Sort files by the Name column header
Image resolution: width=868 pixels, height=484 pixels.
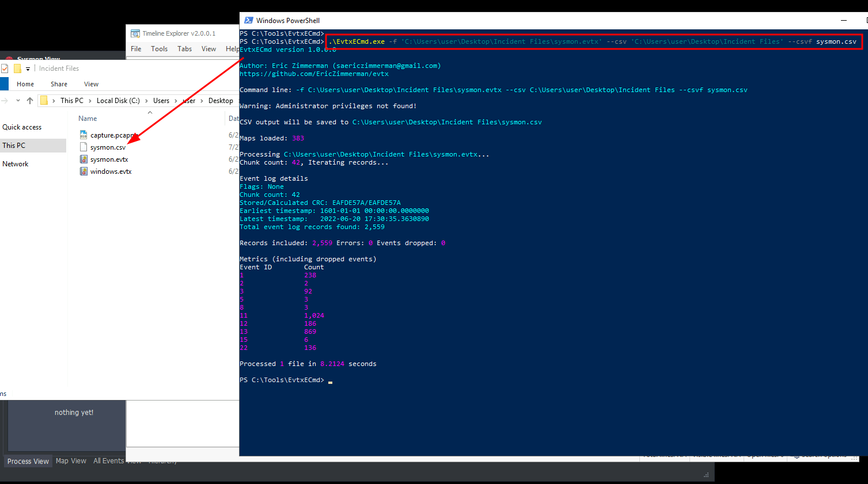pyautogui.click(x=88, y=119)
